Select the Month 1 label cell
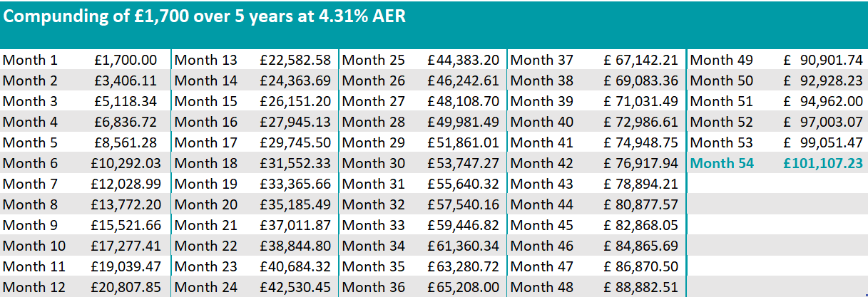 pyautogui.click(x=30, y=61)
